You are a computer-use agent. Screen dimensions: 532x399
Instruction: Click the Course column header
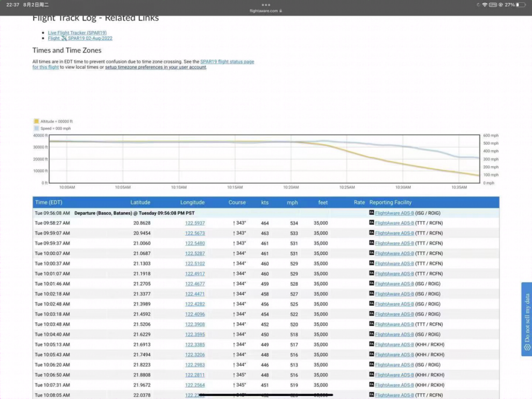click(x=237, y=202)
